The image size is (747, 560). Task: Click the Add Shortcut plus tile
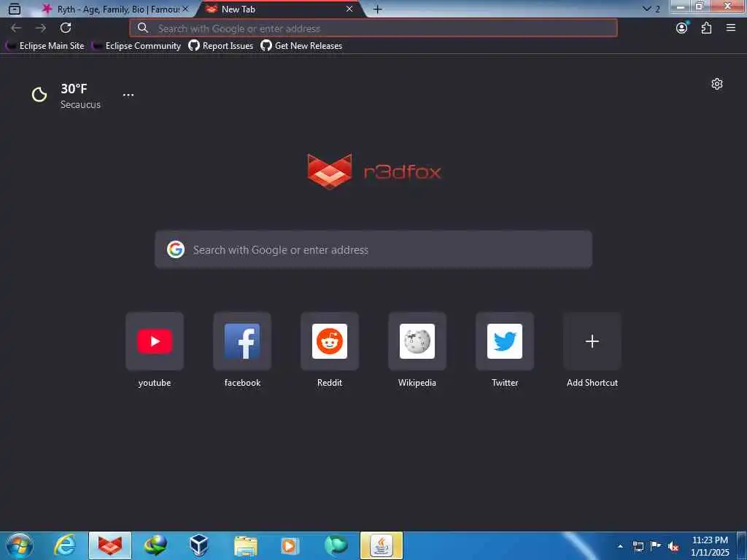pos(592,341)
